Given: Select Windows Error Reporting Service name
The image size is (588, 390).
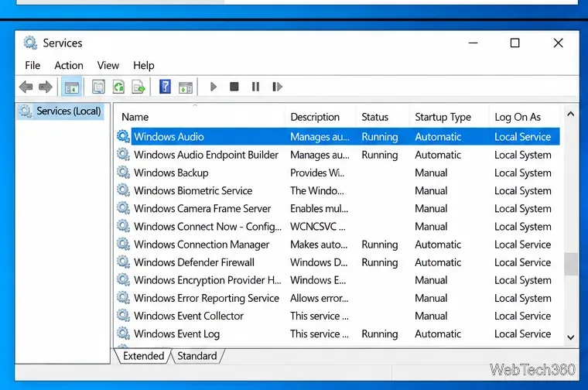Looking at the screenshot, I should click(x=207, y=298).
